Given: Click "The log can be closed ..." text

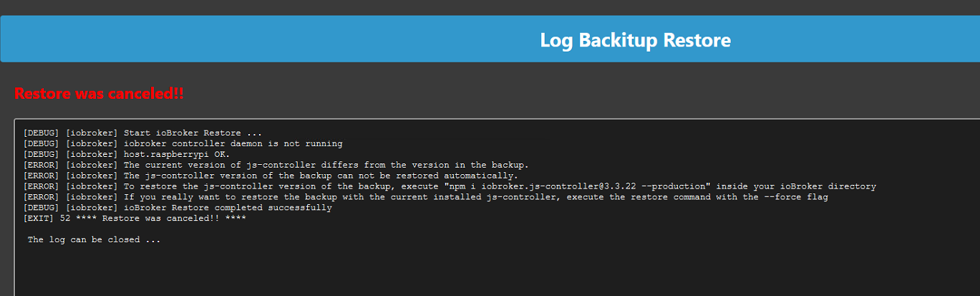Looking at the screenshot, I should 94,240.
